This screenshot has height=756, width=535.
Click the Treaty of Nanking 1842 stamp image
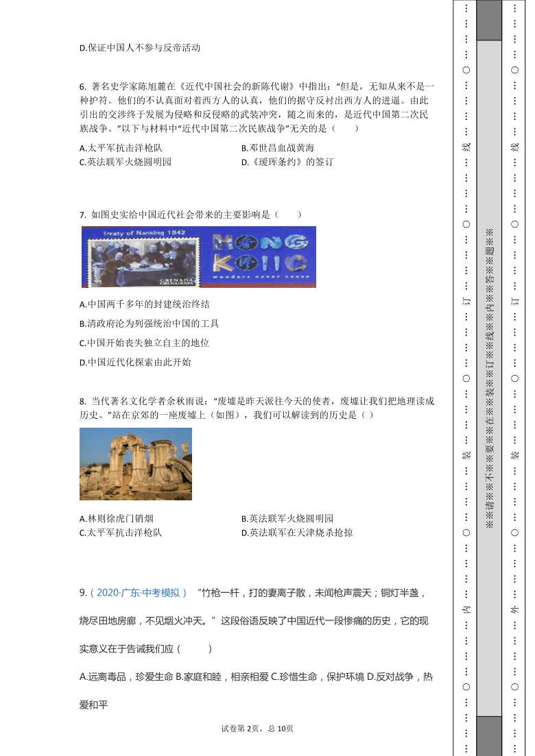[142, 257]
